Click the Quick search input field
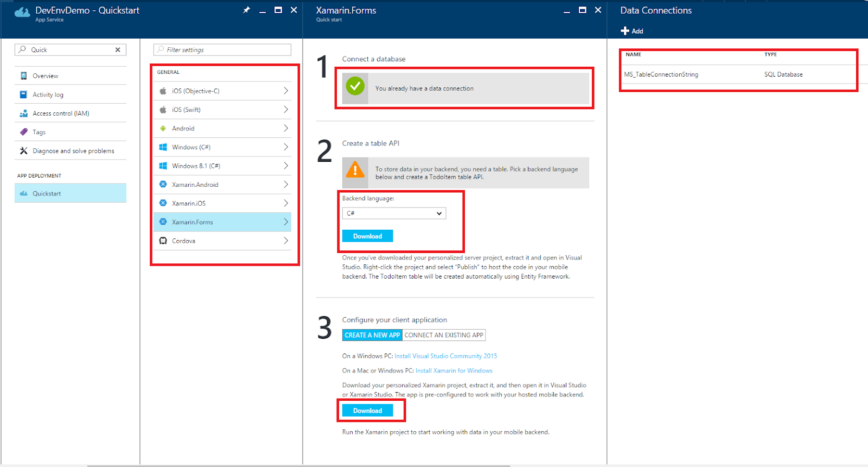Image resolution: width=868 pixels, height=467 pixels. (x=71, y=49)
